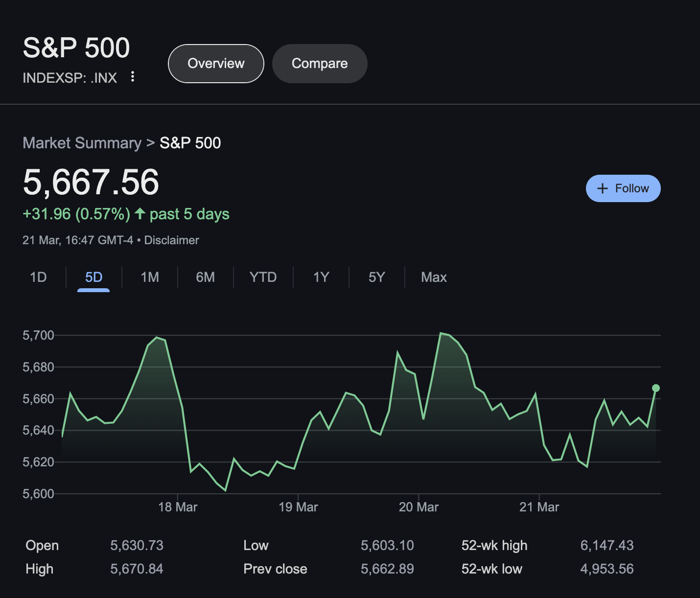Open the Market Summary page

(82, 142)
